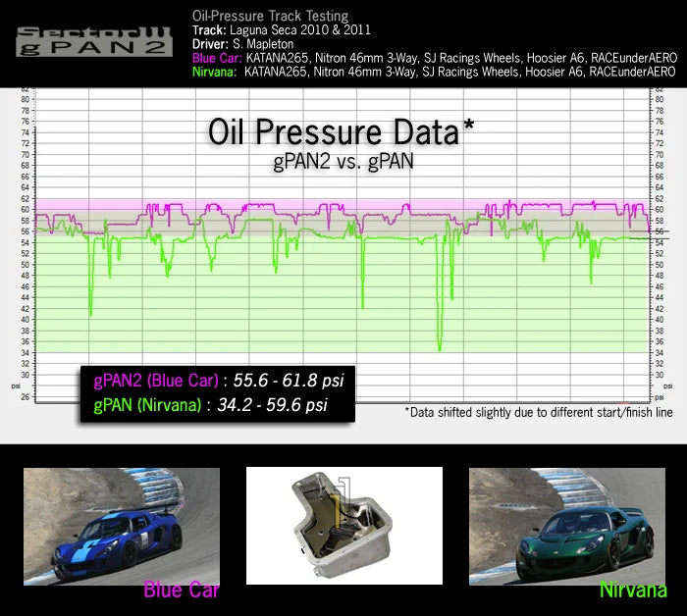This screenshot has height=616, width=687.
Task: Click the data shifted footnote text
Action: pyautogui.click(x=539, y=412)
